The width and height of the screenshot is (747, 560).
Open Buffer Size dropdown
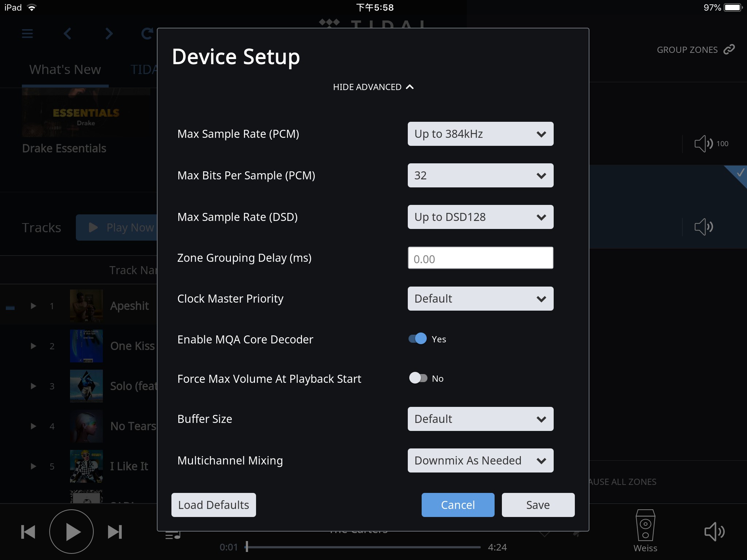coord(480,419)
